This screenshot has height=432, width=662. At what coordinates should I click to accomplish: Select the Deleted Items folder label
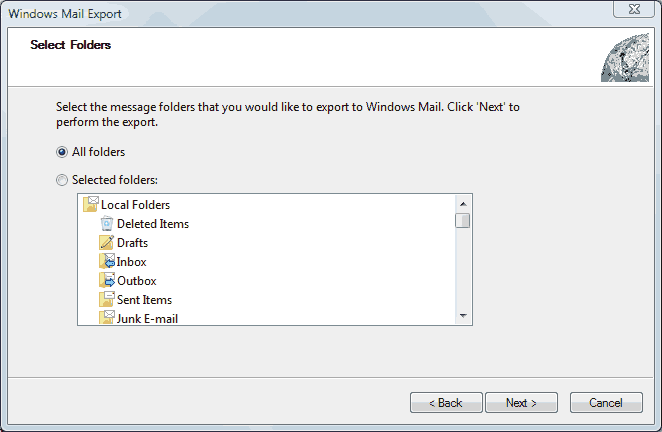[153, 224]
